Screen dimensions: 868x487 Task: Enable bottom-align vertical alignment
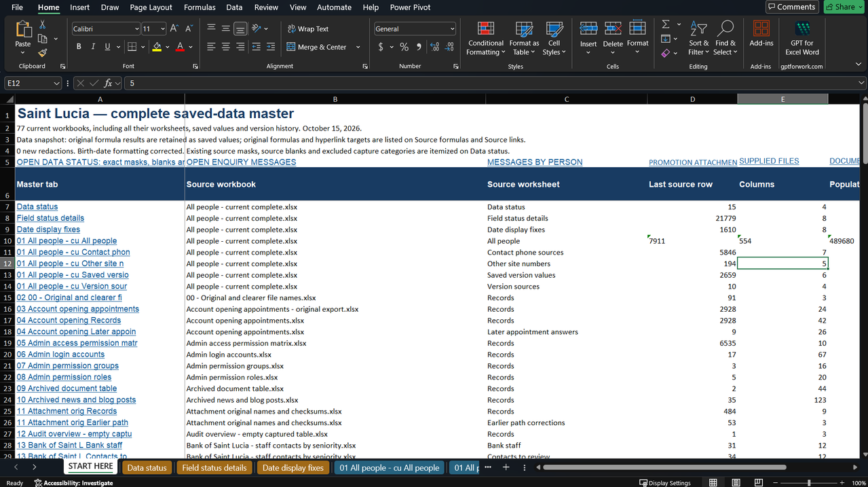point(240,29)
